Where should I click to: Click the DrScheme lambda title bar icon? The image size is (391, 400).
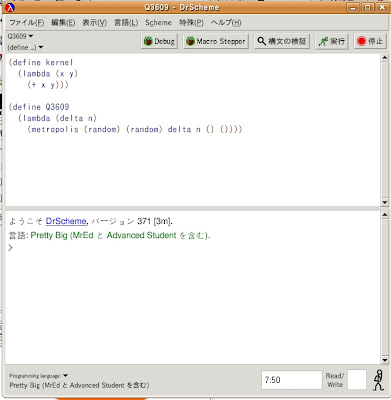pos(10,7)
